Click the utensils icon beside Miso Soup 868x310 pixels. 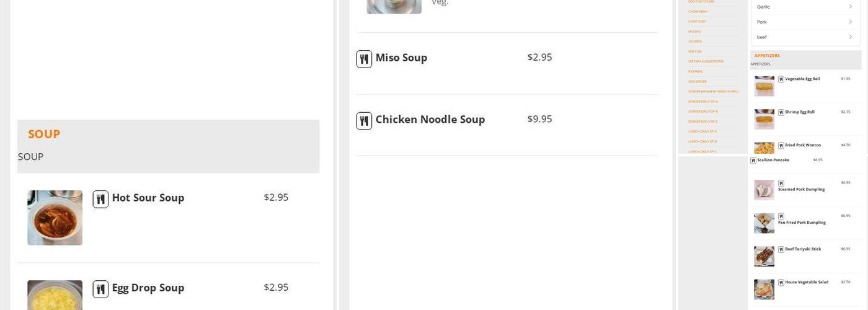pyautogui.click(x=364, y=59)
